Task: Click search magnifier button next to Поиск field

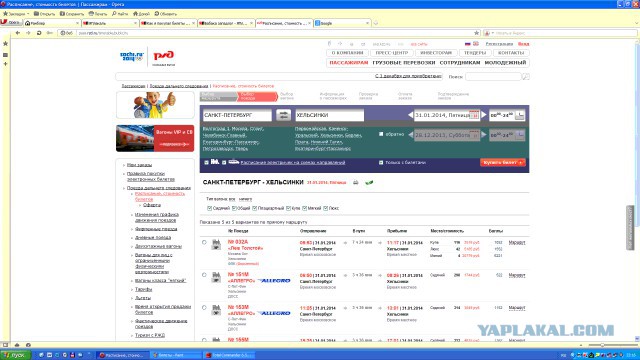Action: [x=526, y=76]
